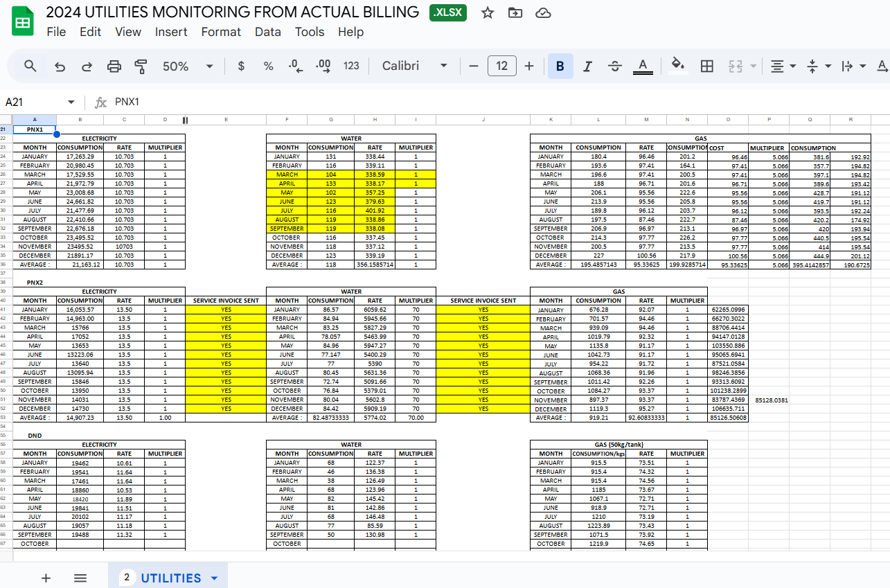Open the View menu
This screenshot has width=890, height=588.
(x=128, y=32)
